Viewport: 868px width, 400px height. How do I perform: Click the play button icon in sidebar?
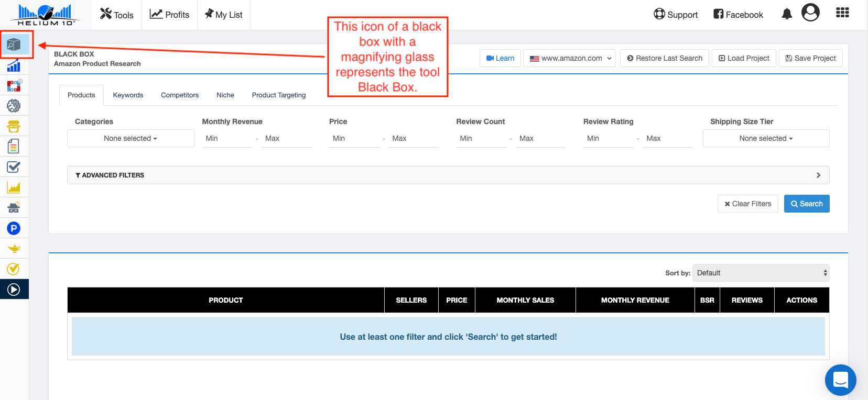(14, 290)
